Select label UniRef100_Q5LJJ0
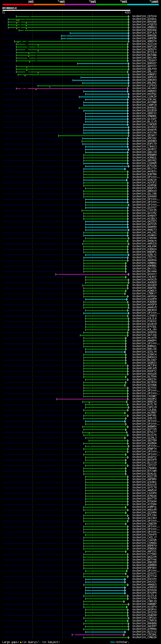This screenshot has width=161, height=644. pos(144,72)
